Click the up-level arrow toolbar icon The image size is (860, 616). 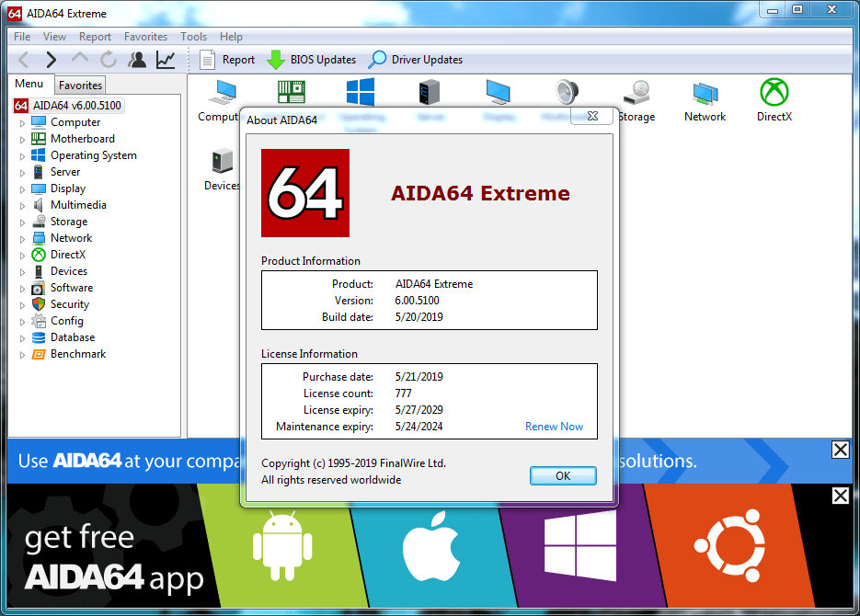pyautogui.click(x=80, y=58)
